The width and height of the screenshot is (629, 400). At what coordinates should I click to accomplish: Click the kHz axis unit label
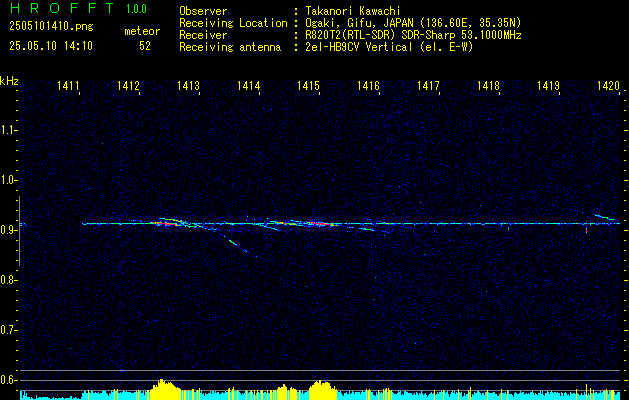pyautogui.click(x=9, y=81)
